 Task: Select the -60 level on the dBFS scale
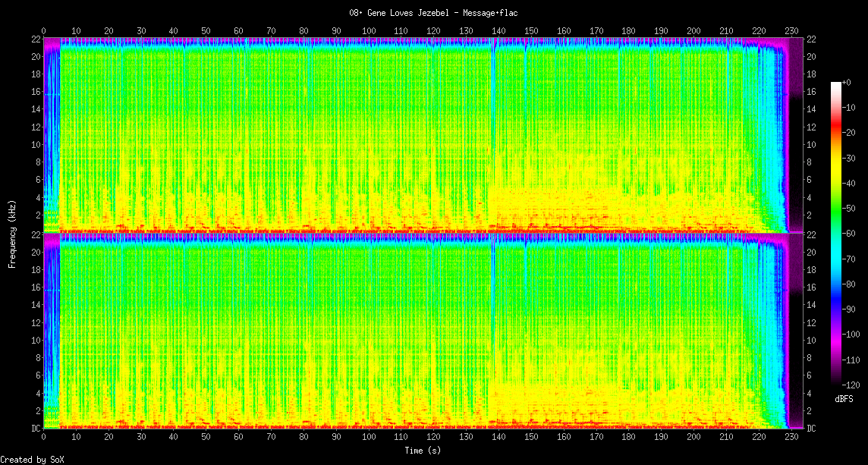click(851, 233)
